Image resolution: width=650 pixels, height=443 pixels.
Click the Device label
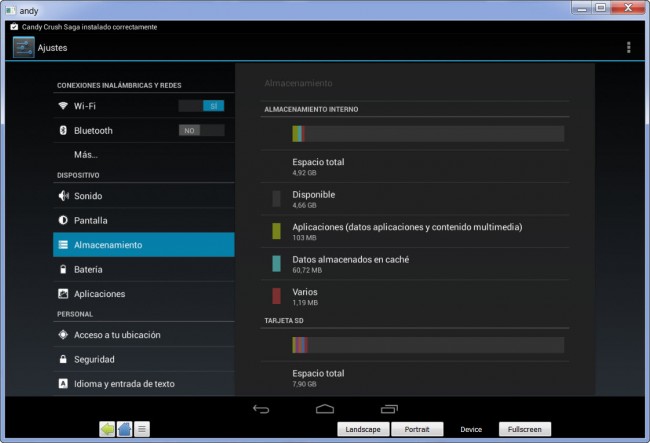[471, 429]
